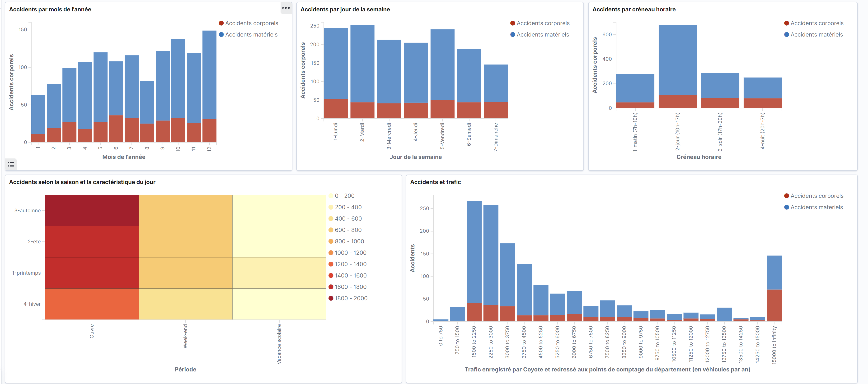This screenshot has height=384, width=868.
Task: Click the 1000 - 1200 heatmap legend entry
Action: pos(347,253)
